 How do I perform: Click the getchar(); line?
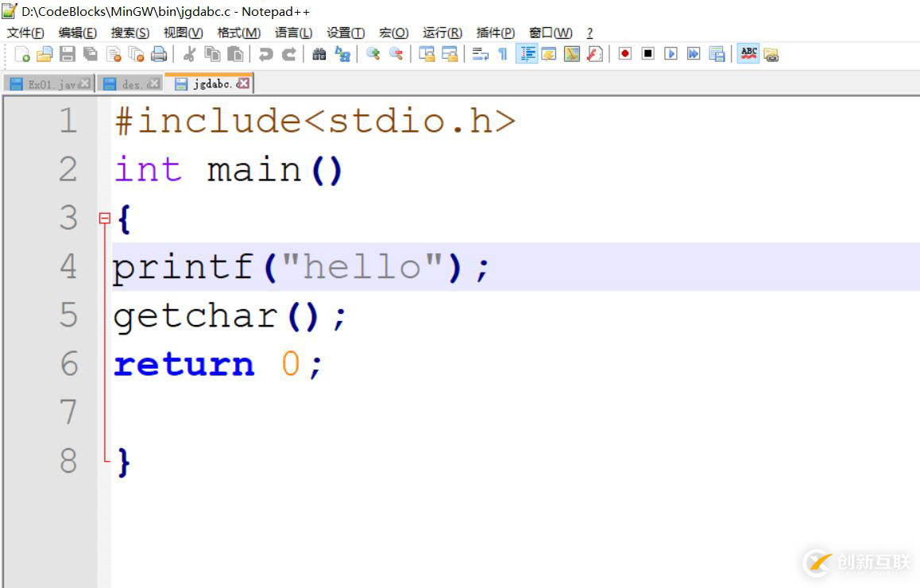coord(230,315)
